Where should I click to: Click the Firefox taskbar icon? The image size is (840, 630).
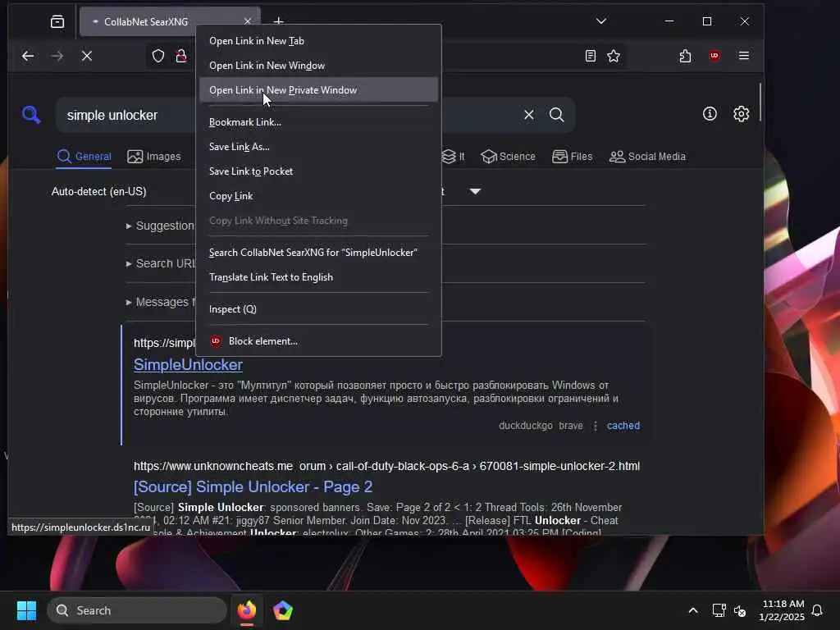(x=246, y=610)
